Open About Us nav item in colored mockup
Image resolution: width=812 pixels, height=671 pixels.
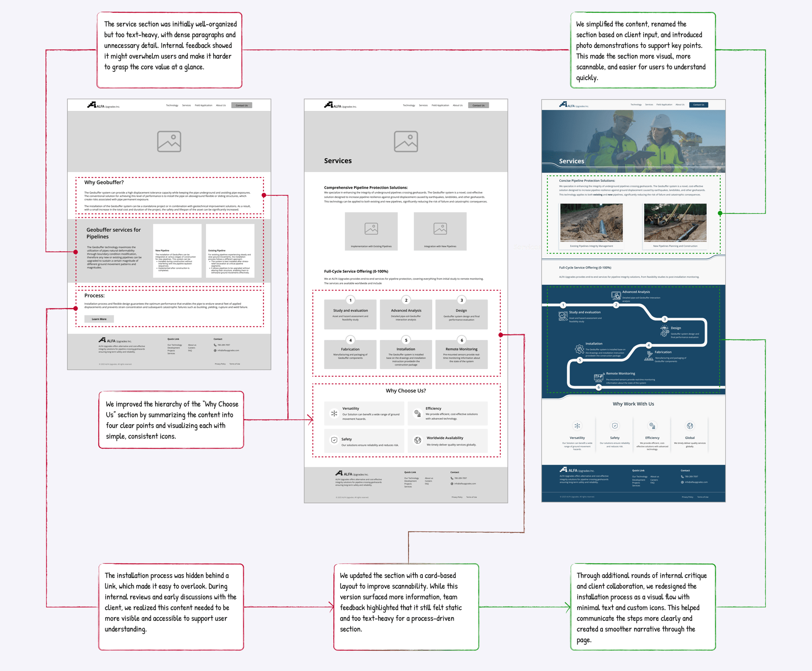click(680, 104)
